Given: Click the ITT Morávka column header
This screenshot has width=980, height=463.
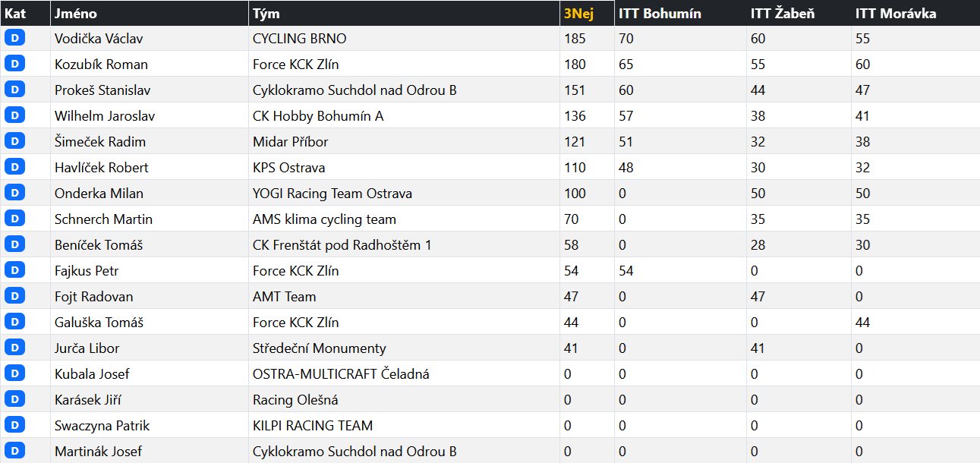Looking at the screenshot, I should pos(895,14).
